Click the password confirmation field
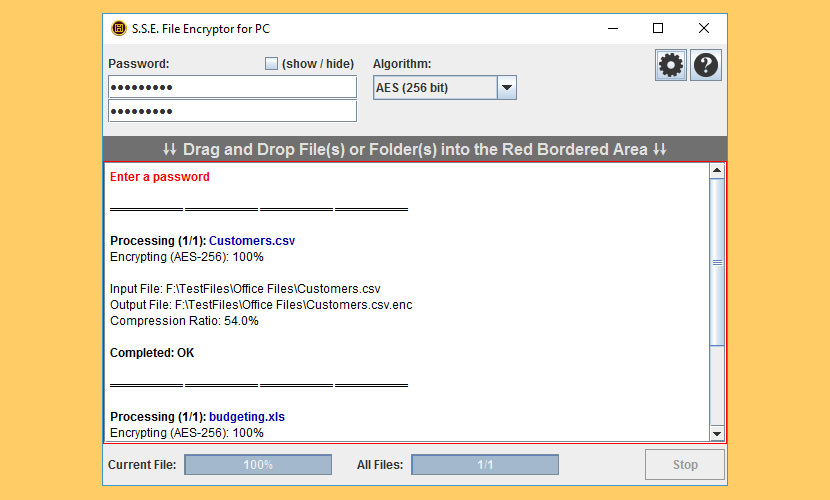This screenshot has height=500, width=830. 232,111
